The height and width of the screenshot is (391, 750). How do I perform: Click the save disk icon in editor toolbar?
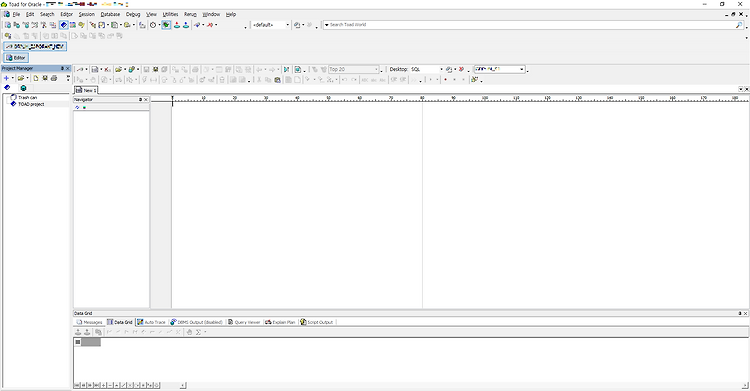coord(146,69)
